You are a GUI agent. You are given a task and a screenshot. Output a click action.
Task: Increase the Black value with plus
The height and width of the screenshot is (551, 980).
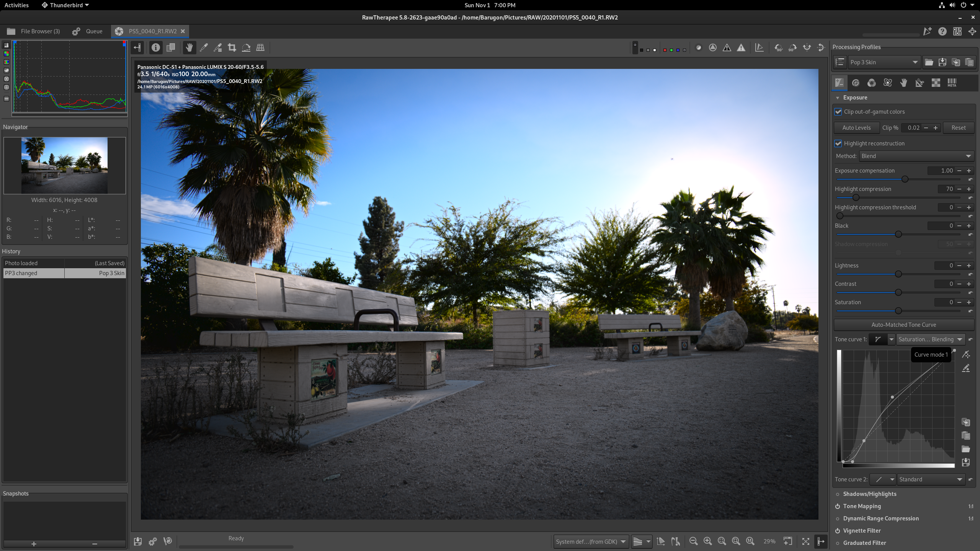[x=969, y=226]
